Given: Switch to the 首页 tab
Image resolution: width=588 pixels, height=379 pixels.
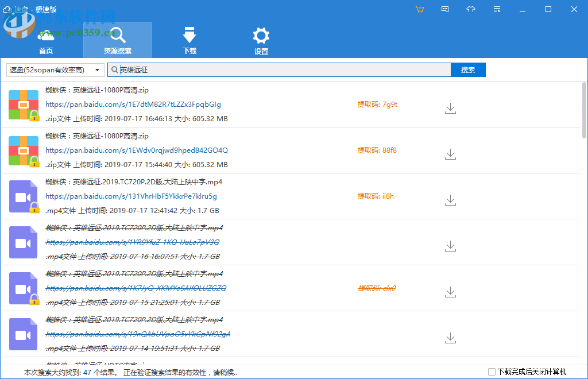Looking at the screenshot, I should point(46,41).
